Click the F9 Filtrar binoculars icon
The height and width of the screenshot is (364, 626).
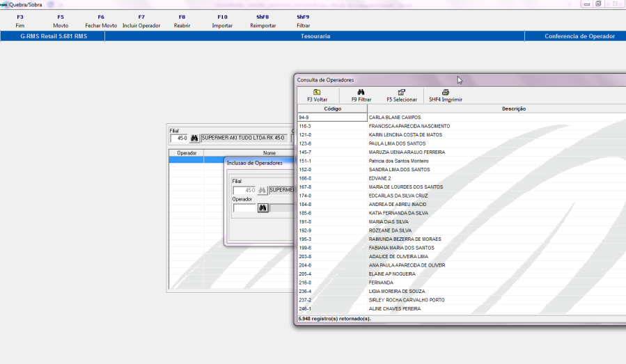pos(361,92)
